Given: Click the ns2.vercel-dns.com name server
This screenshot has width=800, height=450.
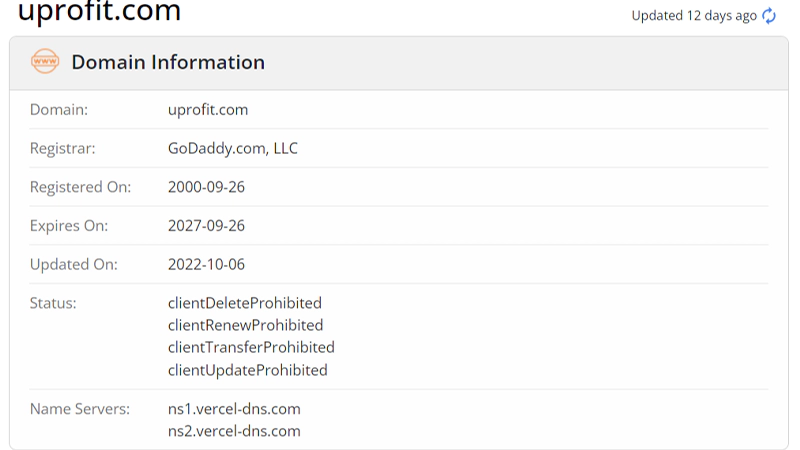Looking at the screenshot, I should click(234, 431).
